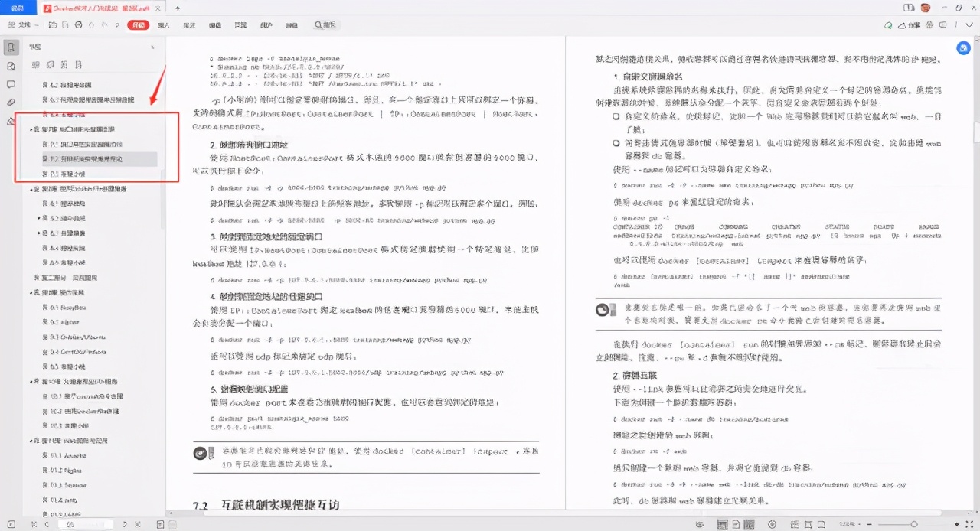This screenshot has width=980, height=531.
Task: Go to the last page with the status bar arrow
Action: tap(136, 524)
